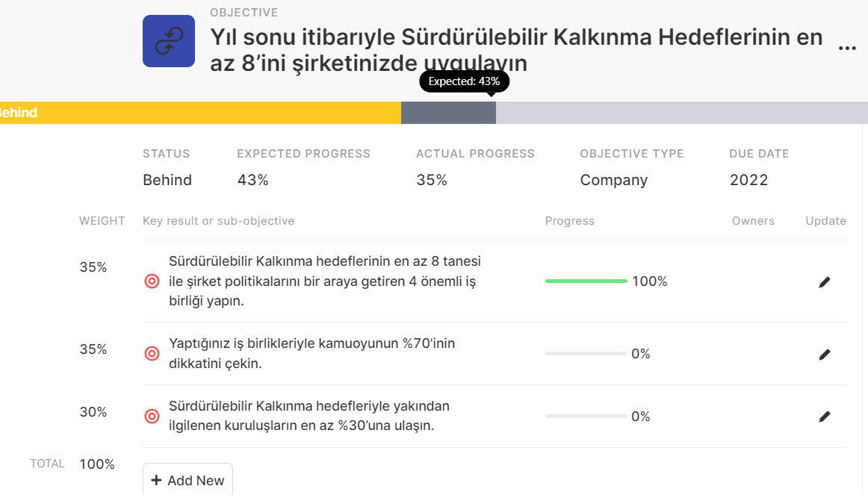This screenshot has height=495, width=868.
Task: Click target icon next to kamuoyunun %70 result
Action: point(152,353)
